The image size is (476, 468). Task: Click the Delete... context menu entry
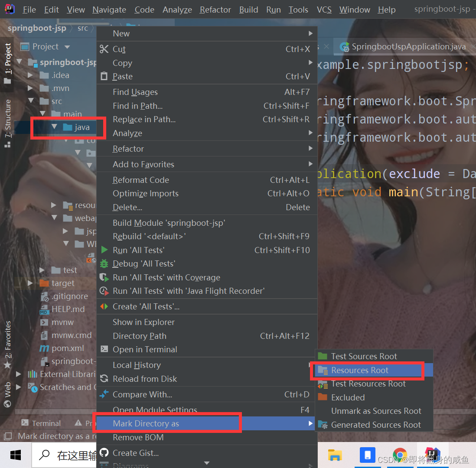click(207, 207)
